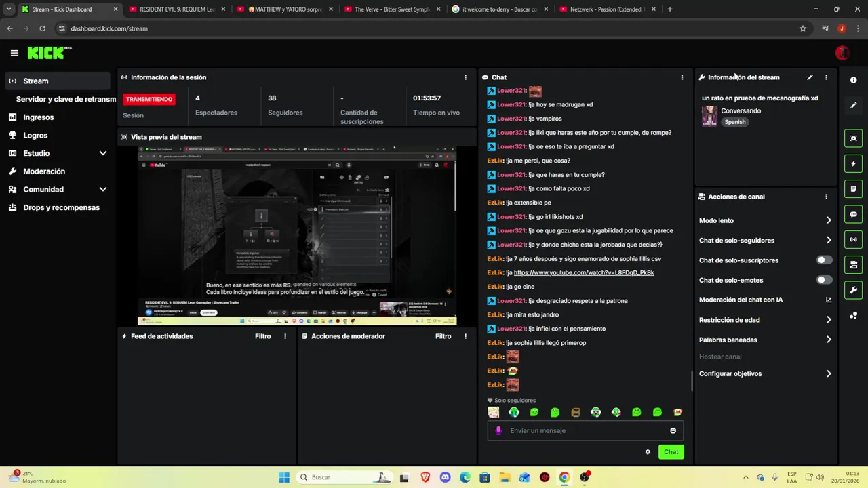Open Acciones de moderador three-dot menu
Viewport: 868px width, 488px height.
(465, 336)
